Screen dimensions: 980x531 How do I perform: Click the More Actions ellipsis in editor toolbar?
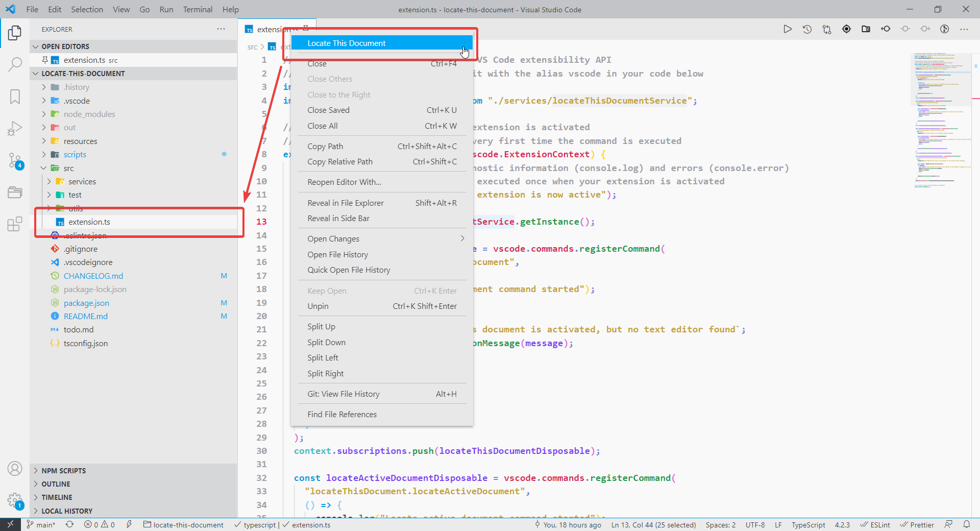click(x=964, y=29)
